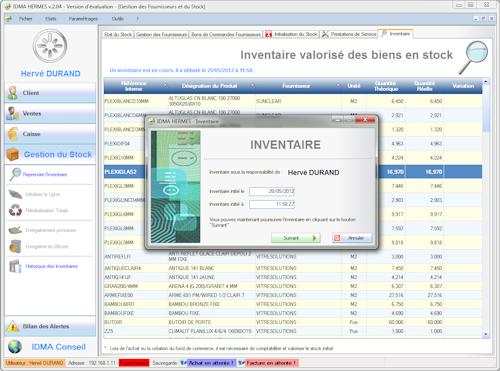
Task: Click the Gestion du Stock box icon
Action: pos(13,155)
